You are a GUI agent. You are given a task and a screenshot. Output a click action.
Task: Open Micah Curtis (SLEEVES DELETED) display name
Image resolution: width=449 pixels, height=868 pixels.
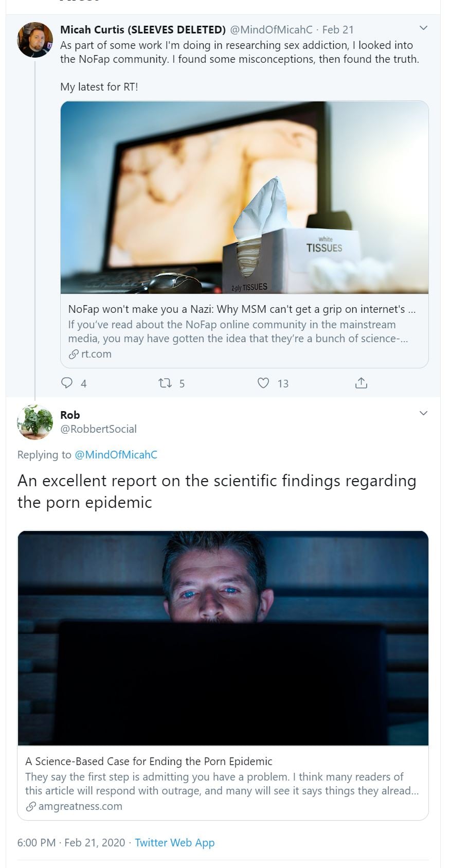(x=143, y=30)
